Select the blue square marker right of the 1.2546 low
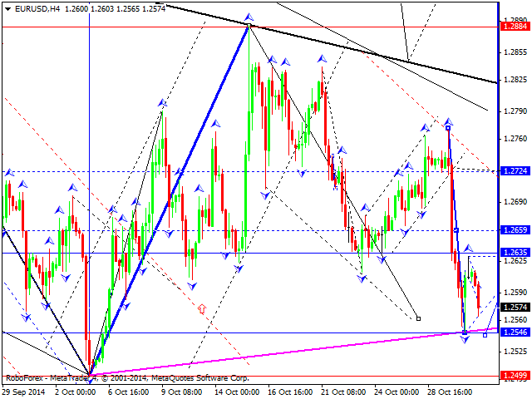This screenshot has height=399, width=532. tap(485, 335)
